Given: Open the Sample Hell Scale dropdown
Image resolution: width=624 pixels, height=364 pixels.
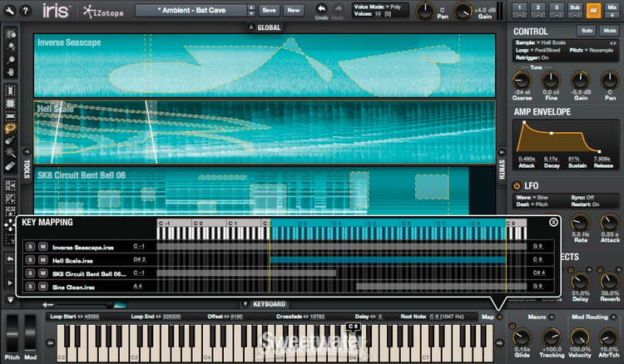Looking at the screenshot, I should [552, 42].
